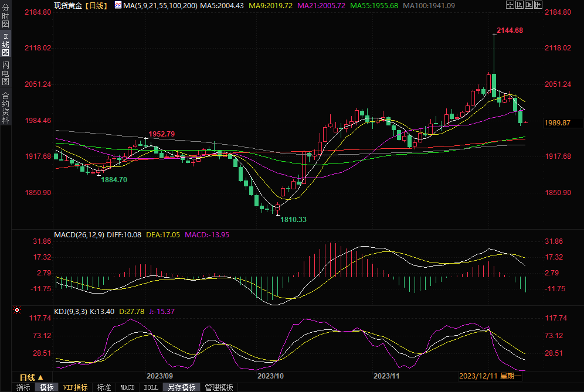The image size is (584, 392).
Task: Toggle the 模板 bottom tab
Action: tap(46, 387)
